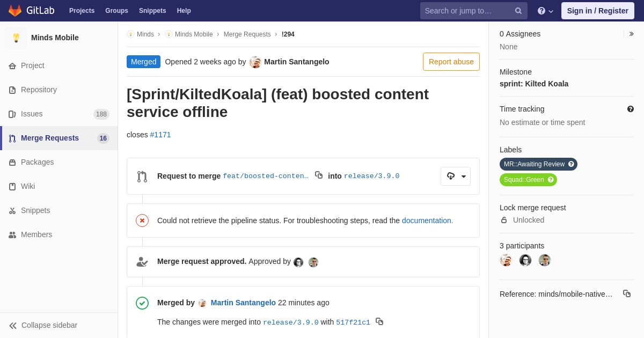Open the 517f21c1 commit link

[353, 322]
